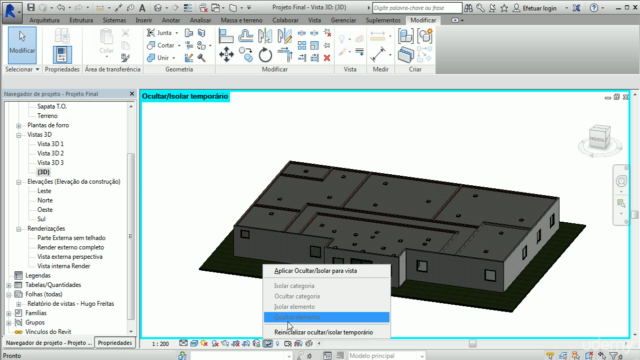Viewport: 640px width, 360px height.
Task: Select the Offset tool icon
Action: tap(246, 36)
